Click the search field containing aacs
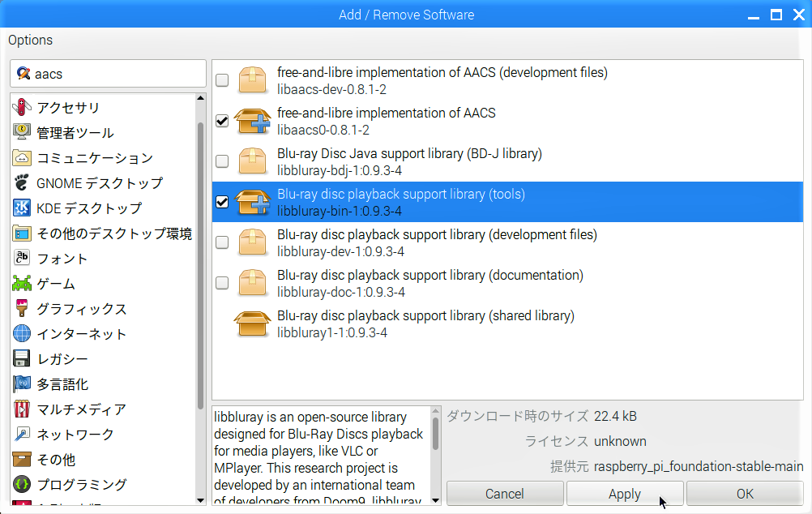 [113, 74]
